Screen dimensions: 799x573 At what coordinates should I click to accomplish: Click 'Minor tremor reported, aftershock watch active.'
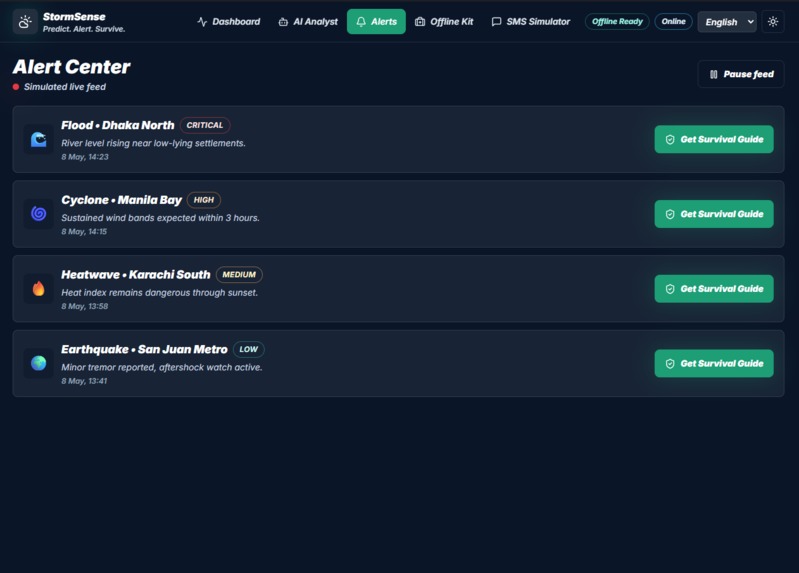tap(162, 367)
